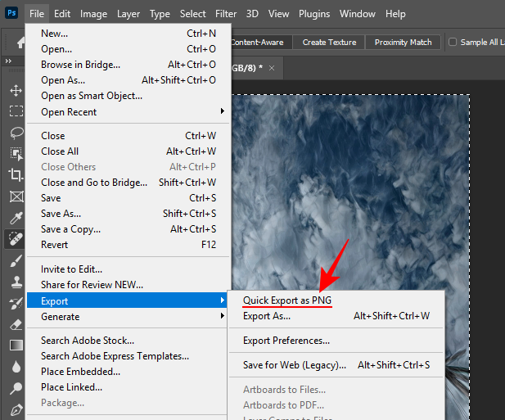Open the Window menu
Image resolution: width=505 pixels, height=420 pixels.
pyautogui.click(x=358, y=14)
